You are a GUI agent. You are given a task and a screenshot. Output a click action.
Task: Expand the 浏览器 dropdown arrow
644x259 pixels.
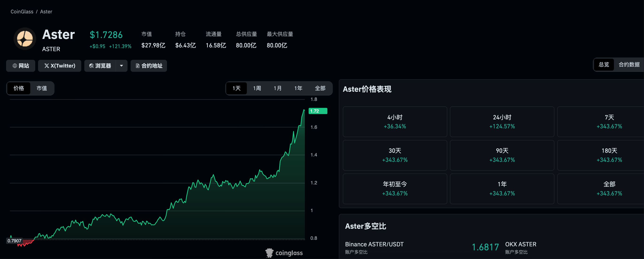121,66
